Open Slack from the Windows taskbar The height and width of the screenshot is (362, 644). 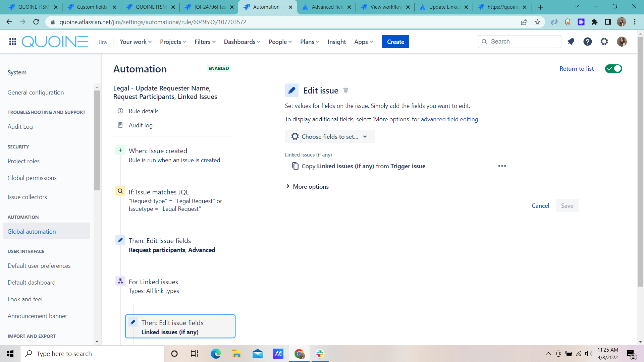[x=320, y=354]
